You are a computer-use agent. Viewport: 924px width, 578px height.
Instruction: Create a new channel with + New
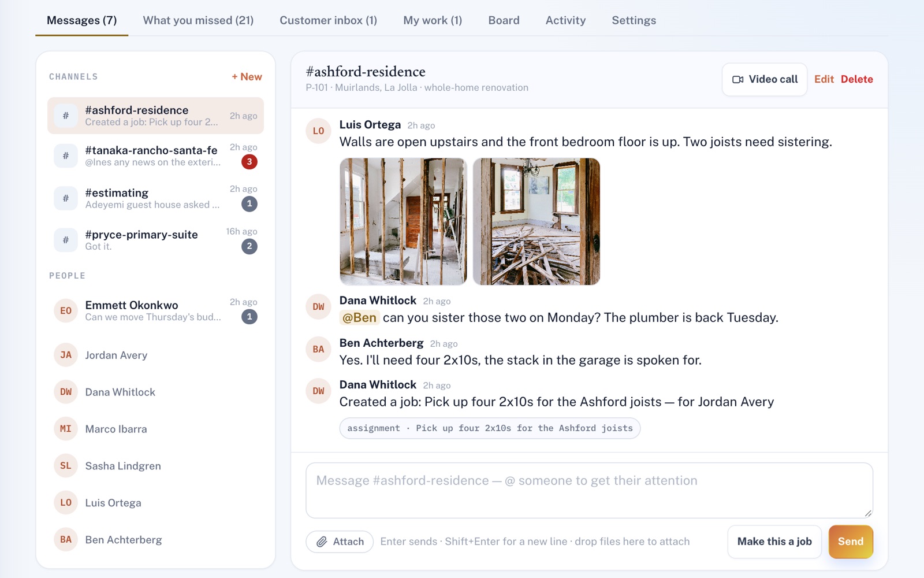[247, 77]
